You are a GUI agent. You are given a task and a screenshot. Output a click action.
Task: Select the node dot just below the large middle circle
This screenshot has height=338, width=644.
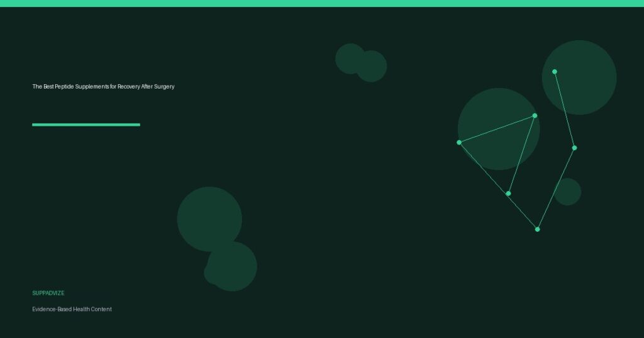508,194
